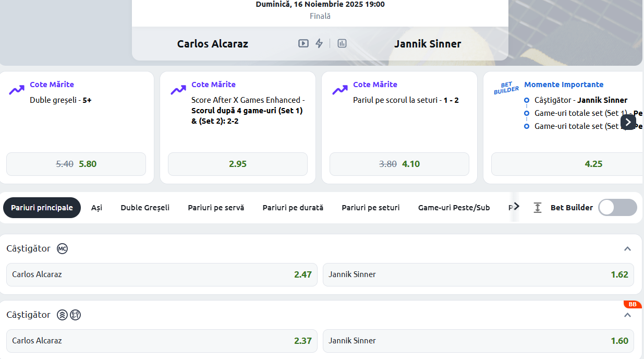Switch to the Ași tab
Screen dimensions: 644x359
point(96,208)
